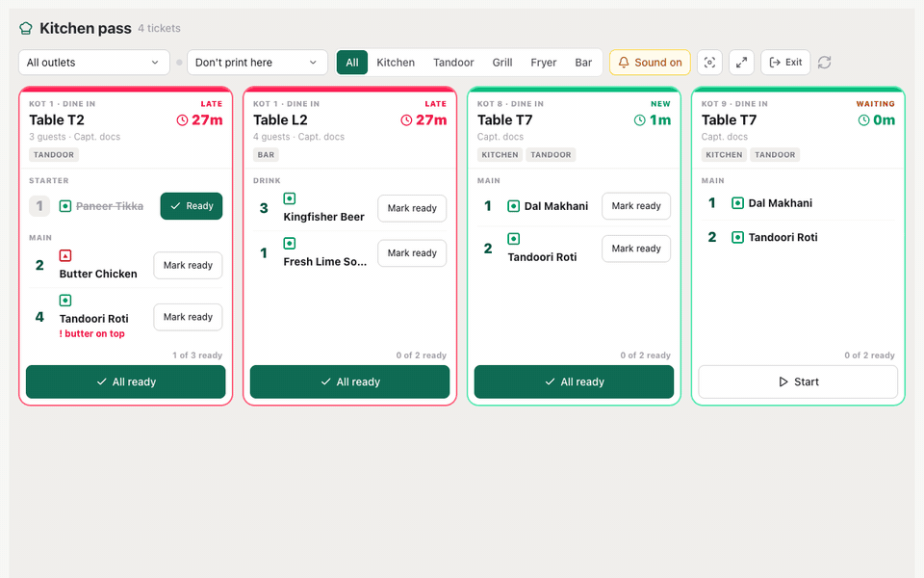The image size is (924, 578).
Task: Click All ready on KOT 8 ticket
Action: click(574, 381)
